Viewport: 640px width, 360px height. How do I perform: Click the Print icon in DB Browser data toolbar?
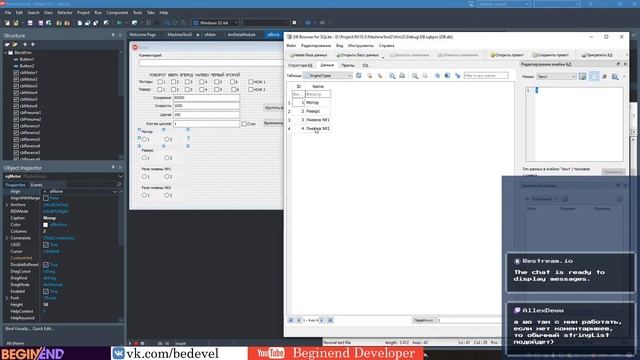(x=402, y=76)
